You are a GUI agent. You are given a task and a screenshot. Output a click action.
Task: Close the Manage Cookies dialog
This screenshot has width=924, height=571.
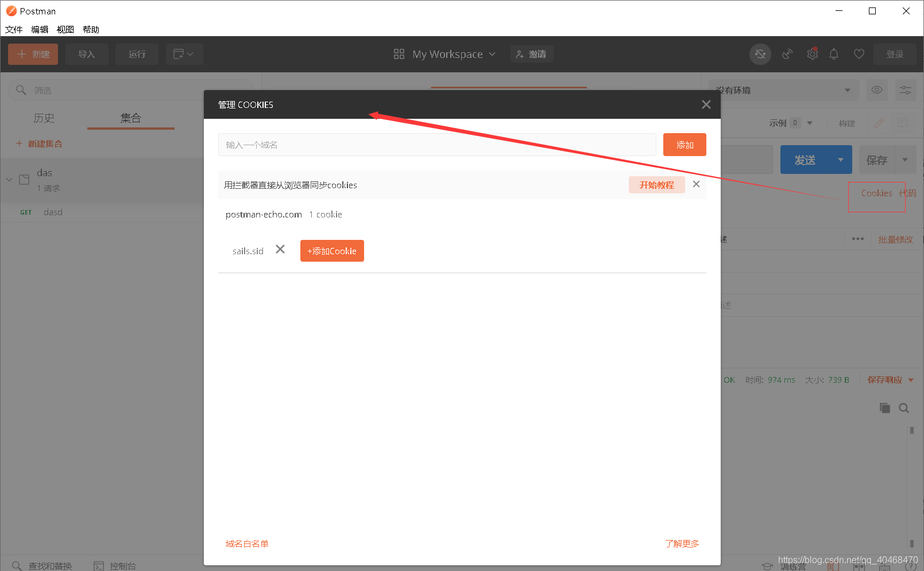(706, 104)
